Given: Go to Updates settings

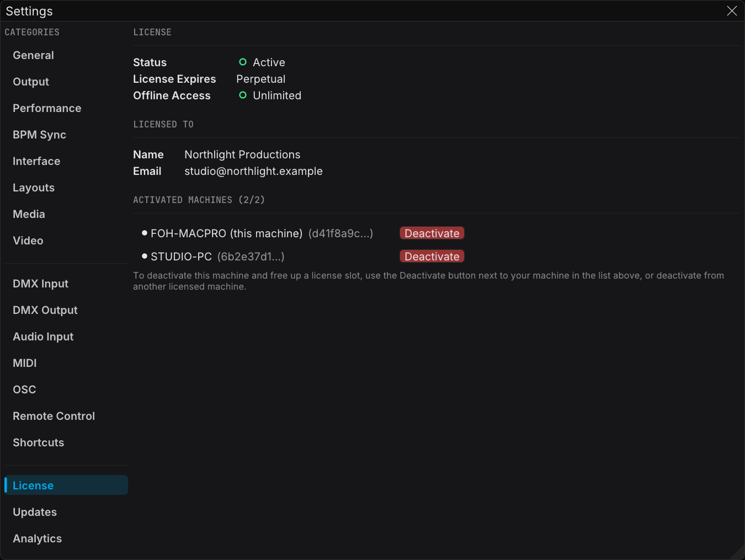Looking at the screenshot, I should 66,512.
